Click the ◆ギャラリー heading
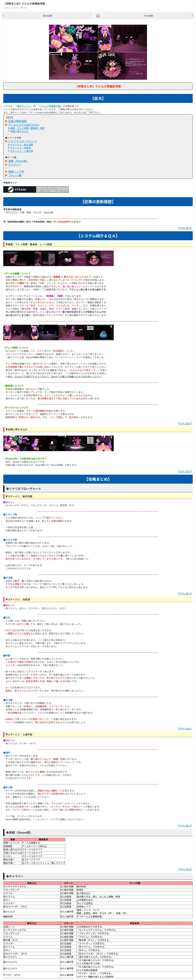The height and width of the screenshot is (980, 196). pyautogui.click(x=98, y=876)
